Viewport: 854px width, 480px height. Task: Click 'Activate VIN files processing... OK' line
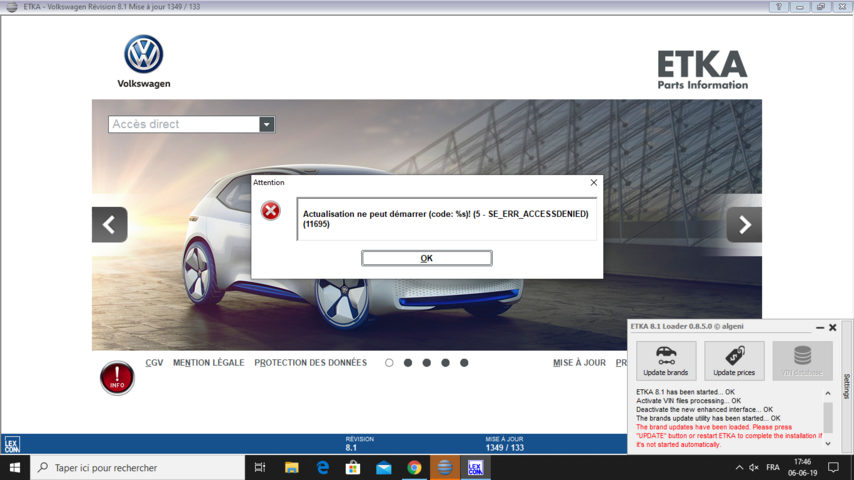pos(688,400)
